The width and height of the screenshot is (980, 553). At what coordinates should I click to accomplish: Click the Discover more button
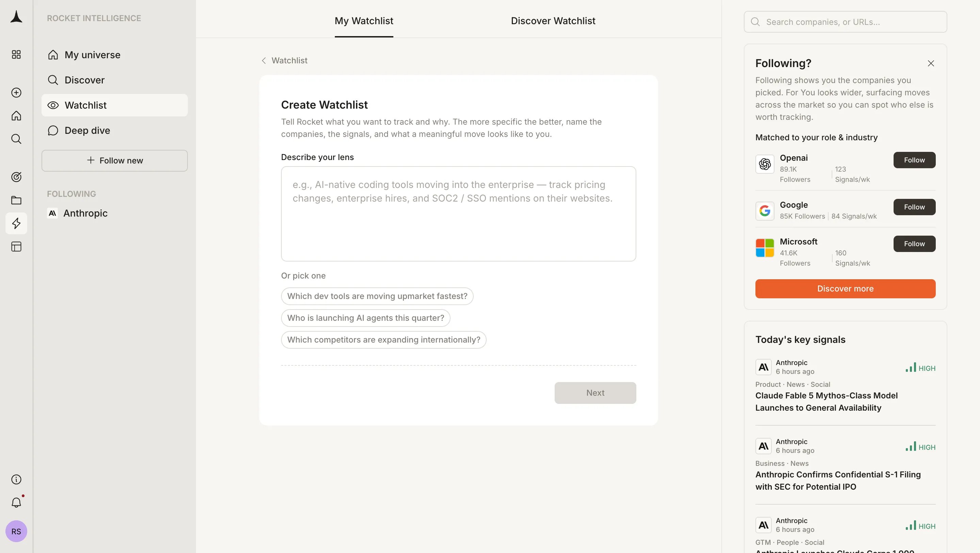tap(845, 289)
